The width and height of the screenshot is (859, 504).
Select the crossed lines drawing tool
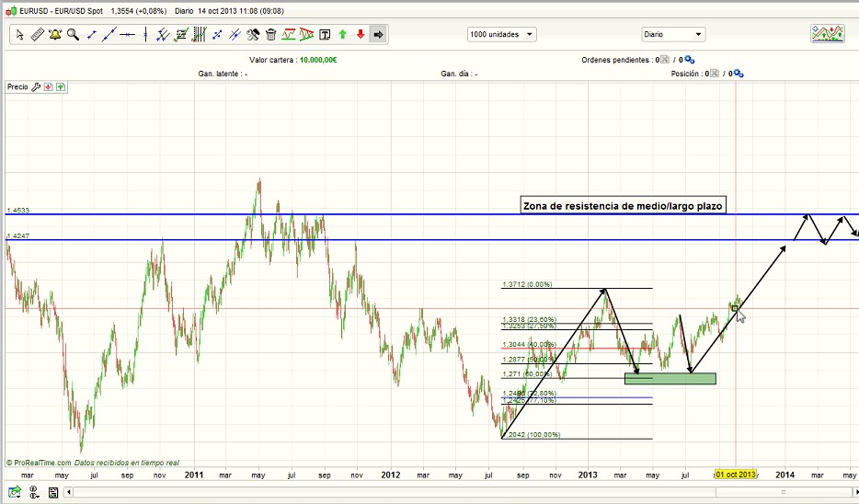(x=235, y=35)
